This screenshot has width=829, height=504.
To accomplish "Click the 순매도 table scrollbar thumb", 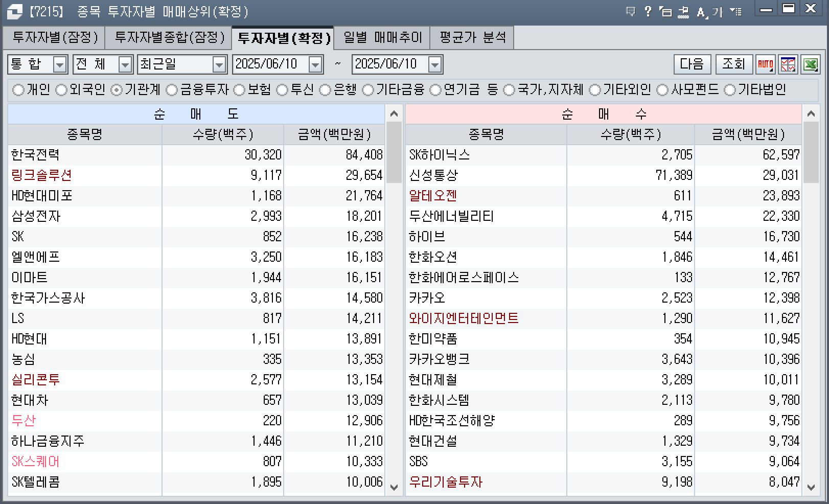I will (x=394, y=152).
